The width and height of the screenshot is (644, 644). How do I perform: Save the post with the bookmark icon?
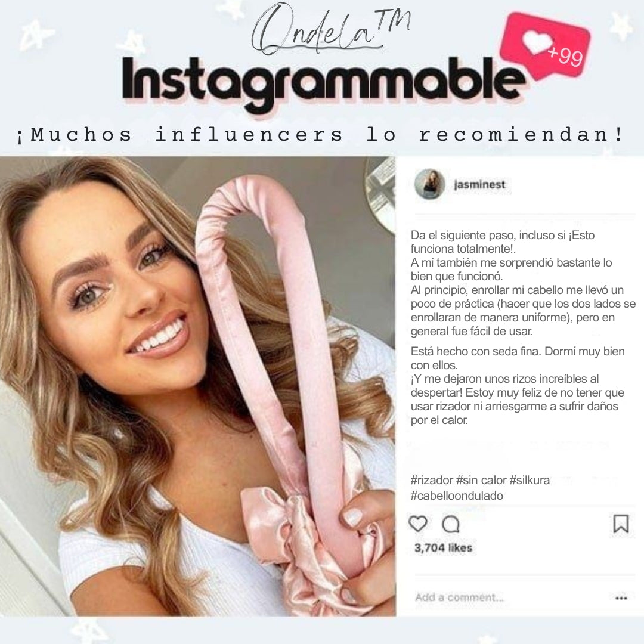pyautogui.click(x=621, y=524)
